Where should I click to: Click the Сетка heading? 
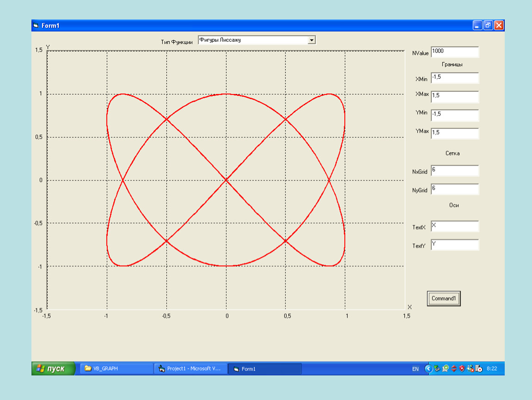pos(452,154)
